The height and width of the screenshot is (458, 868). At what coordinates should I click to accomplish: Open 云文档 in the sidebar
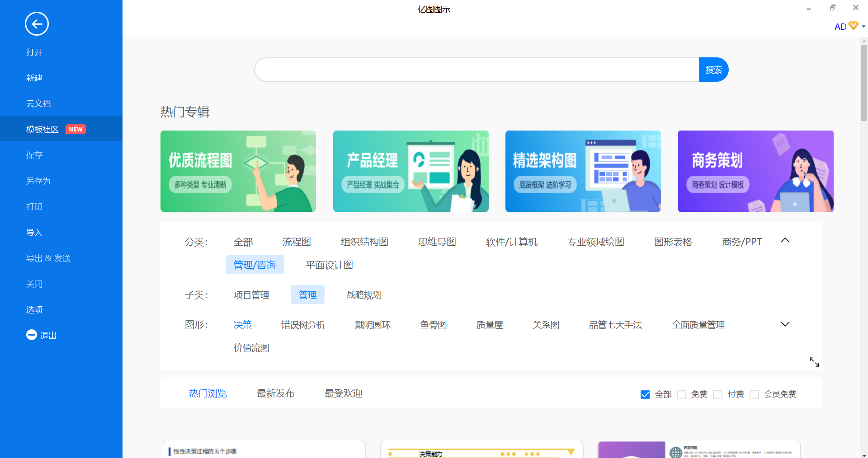[x=38, y=103]
